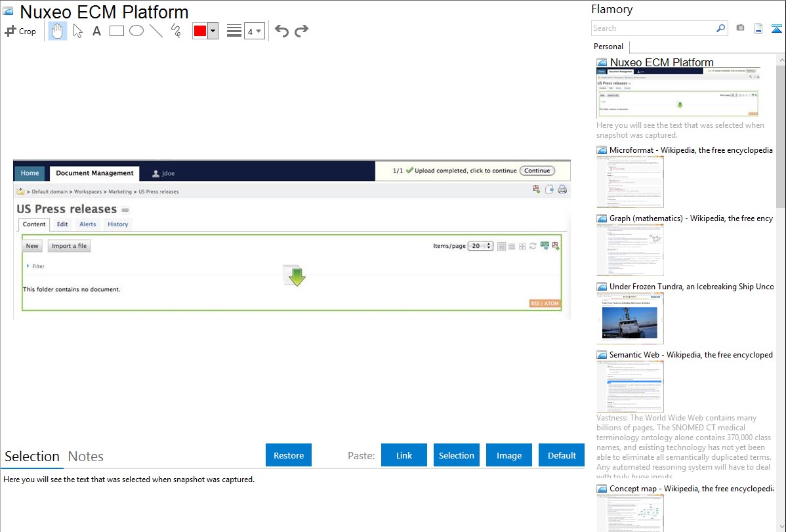
Task: Click the search magnifier icon
Action: pyautogui.click(x=721, y=28)
